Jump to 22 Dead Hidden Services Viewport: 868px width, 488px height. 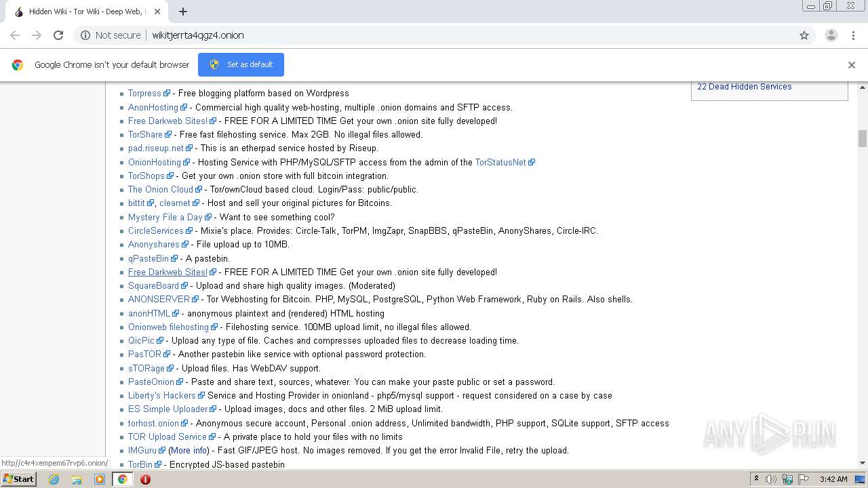pyautogui.click(x=744, y=86)
